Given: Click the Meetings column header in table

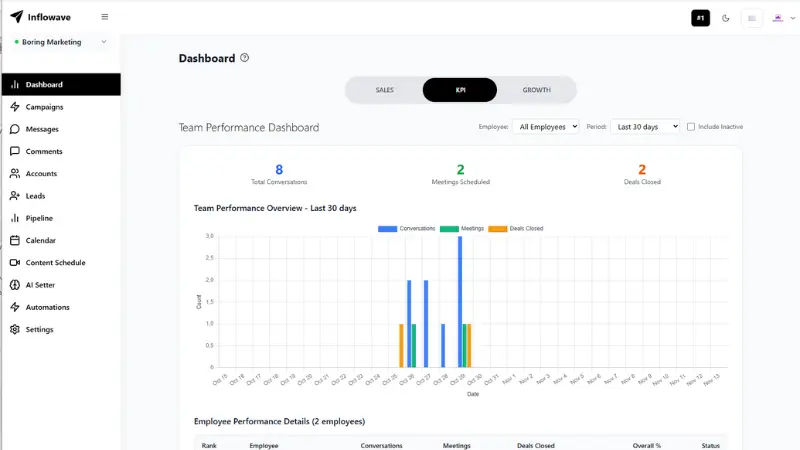Looking at the screenshot, I should (457, 445).
